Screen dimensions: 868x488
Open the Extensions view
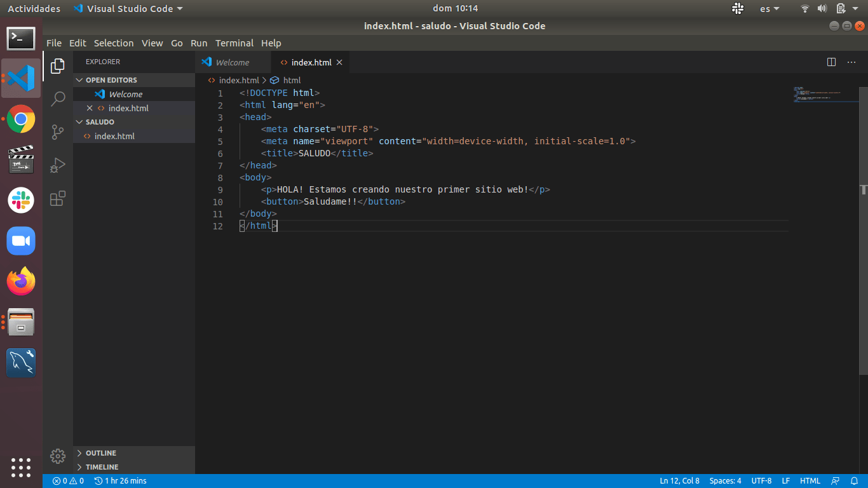point(58,198)
